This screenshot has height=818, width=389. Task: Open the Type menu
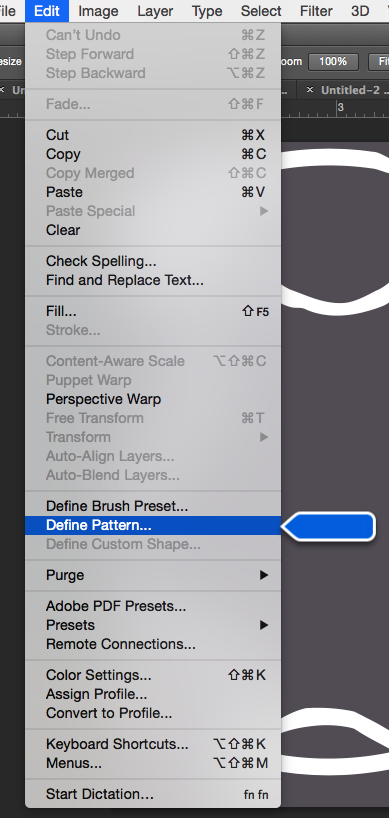click(207, 11)
